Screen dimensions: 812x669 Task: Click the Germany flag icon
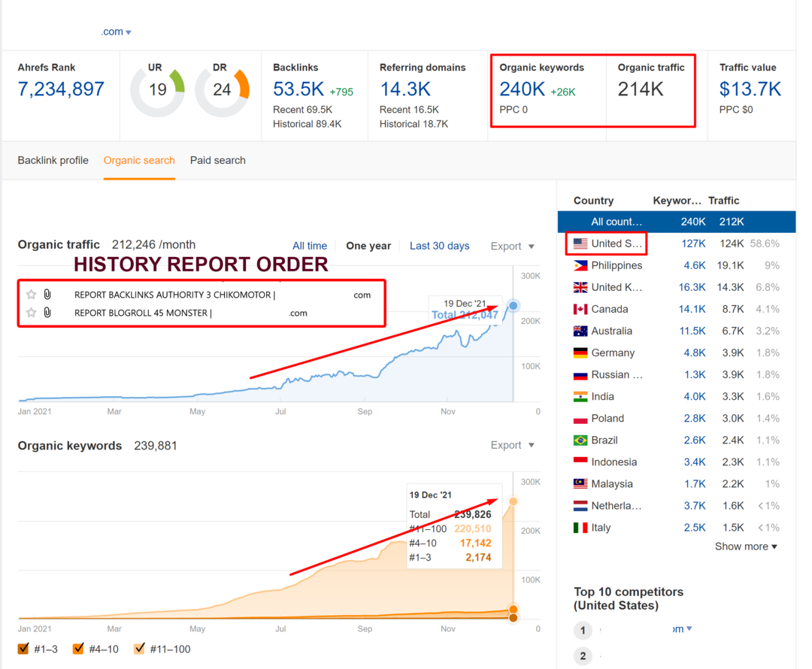(x=580, y=353)
